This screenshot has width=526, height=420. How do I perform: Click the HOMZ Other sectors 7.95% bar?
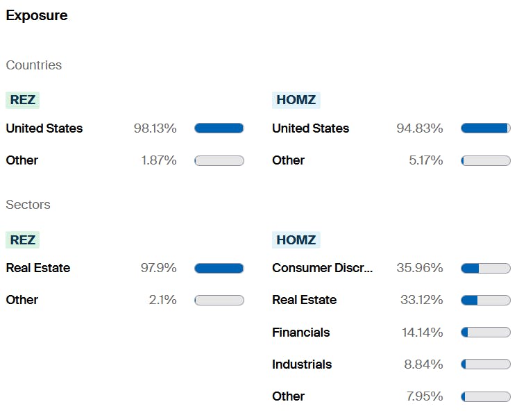[486, 396]
